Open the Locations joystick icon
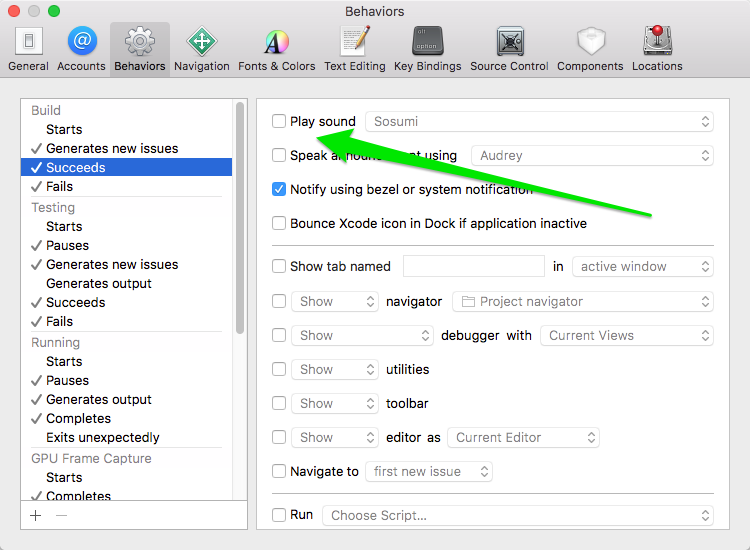The image size is (750, 550). [x=657, y=41]
